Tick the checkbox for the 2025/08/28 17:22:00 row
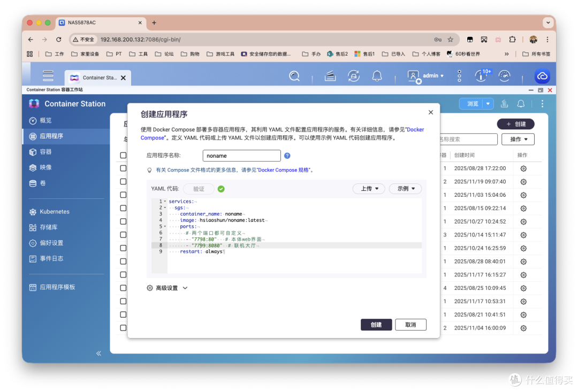Viewport: 578px width, 392px height. (123, 168)
